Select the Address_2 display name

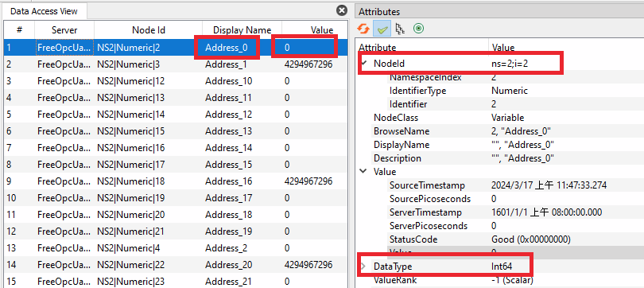(227, 247)
